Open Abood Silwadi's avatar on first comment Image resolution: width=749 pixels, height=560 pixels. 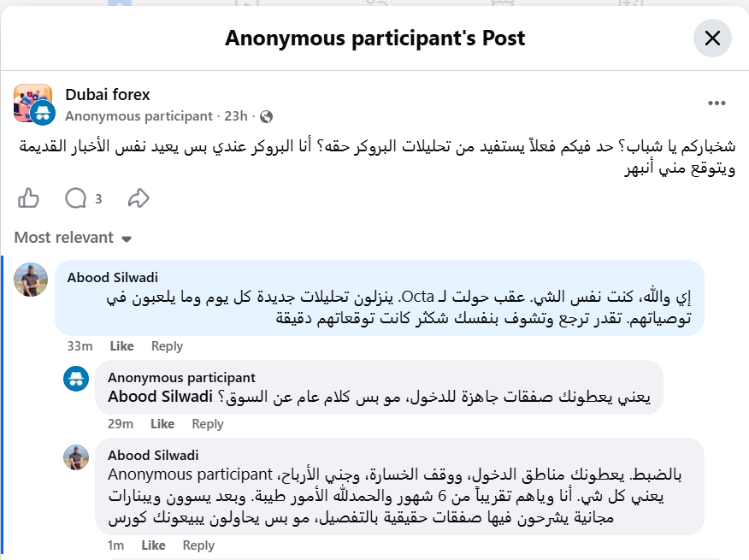pyautogui.click(x=31, y=280)
